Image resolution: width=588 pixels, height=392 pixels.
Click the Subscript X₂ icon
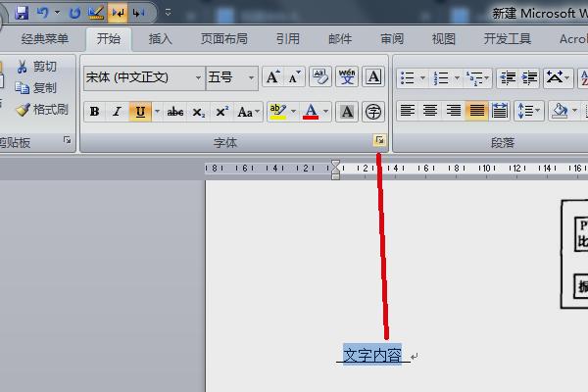tap(198, 112)
